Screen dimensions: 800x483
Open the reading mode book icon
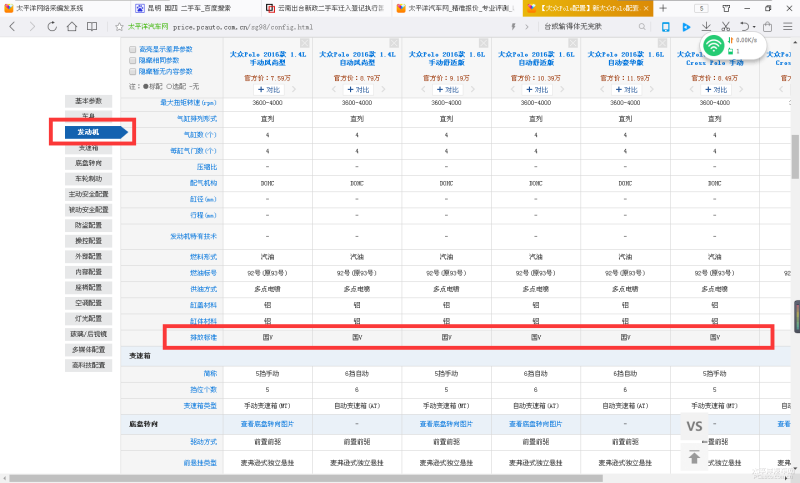(x=92, y=27)
